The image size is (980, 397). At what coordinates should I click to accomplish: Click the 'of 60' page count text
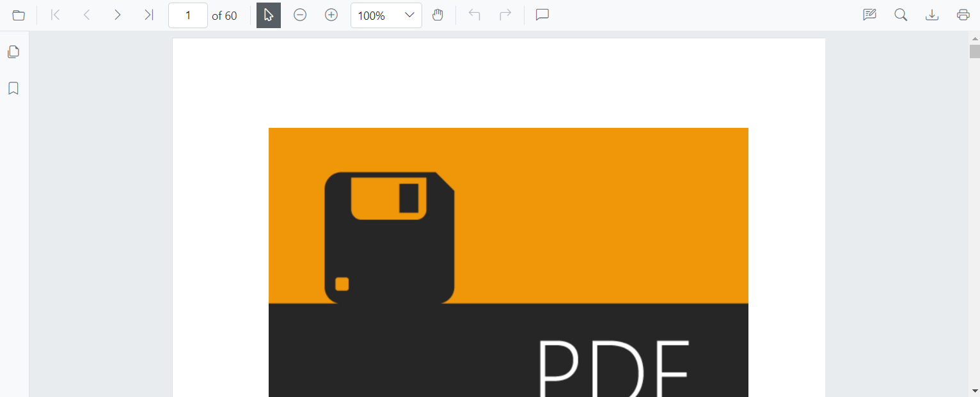pyautogui.click(x=225, y=16)
